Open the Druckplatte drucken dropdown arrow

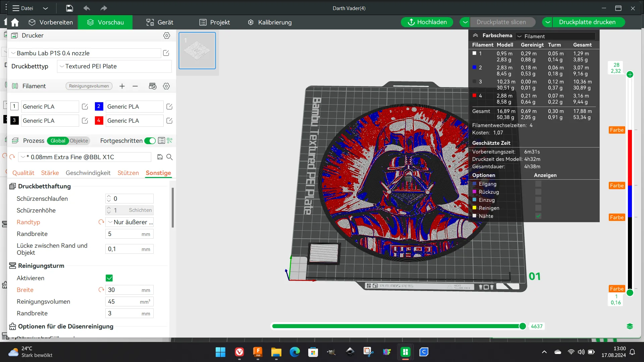coord(547,22)
